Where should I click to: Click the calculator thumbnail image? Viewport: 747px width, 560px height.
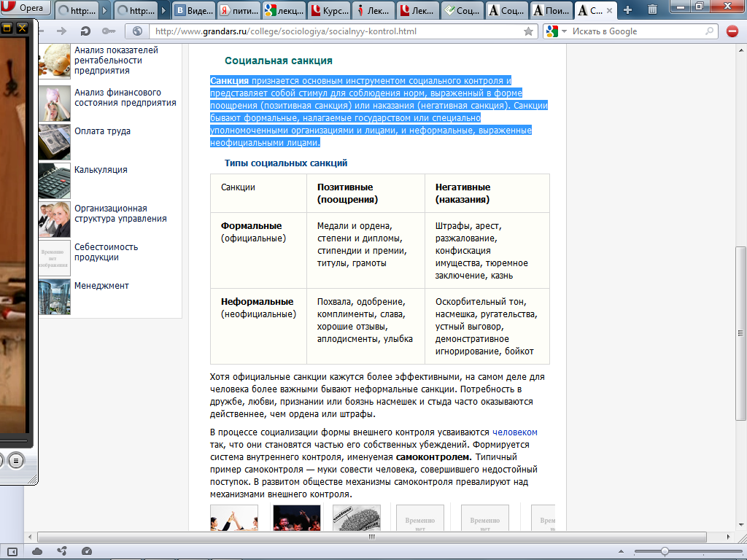click(54, 181)
